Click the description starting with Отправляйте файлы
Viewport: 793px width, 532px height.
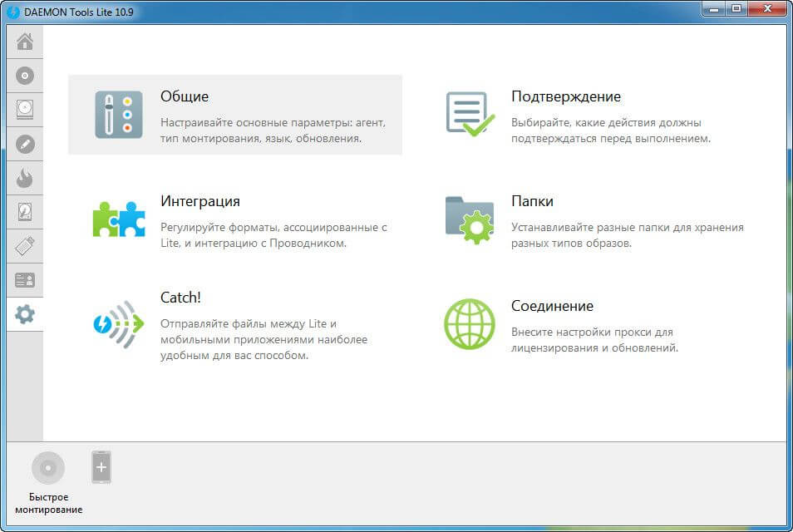tap(264, 339)
